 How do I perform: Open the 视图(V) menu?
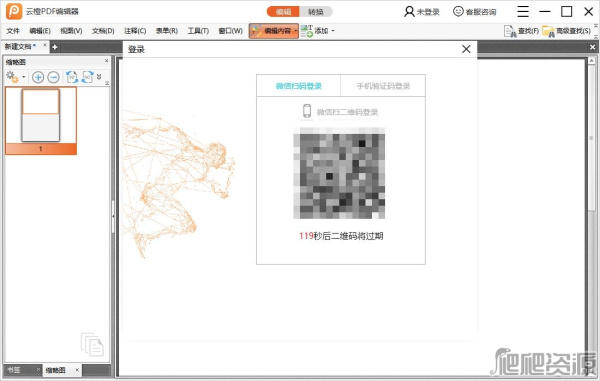(71, 31)
